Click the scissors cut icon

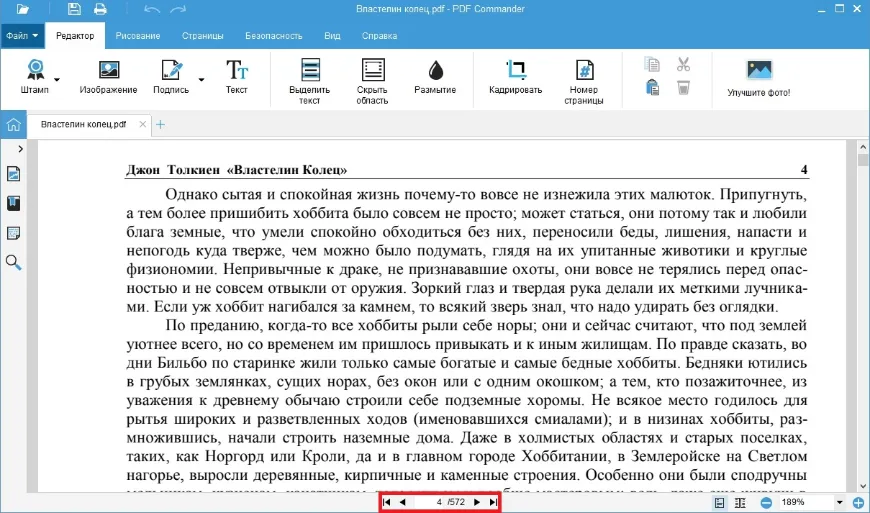click(683, 64)
